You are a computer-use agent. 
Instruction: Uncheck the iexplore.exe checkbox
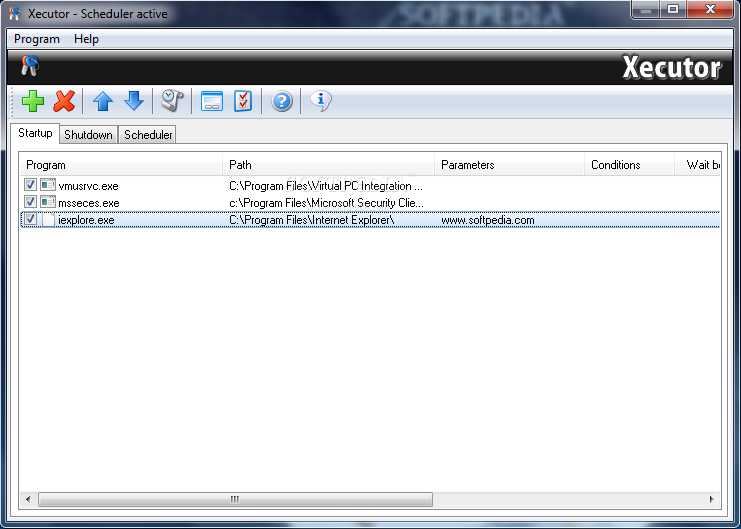pos(30,219)
